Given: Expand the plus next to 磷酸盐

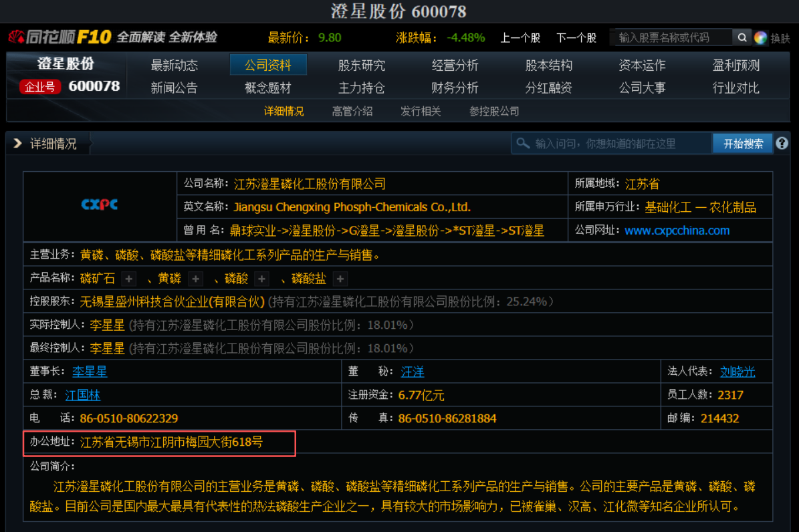Looking at the screenshot, I should tap(340, 279).
